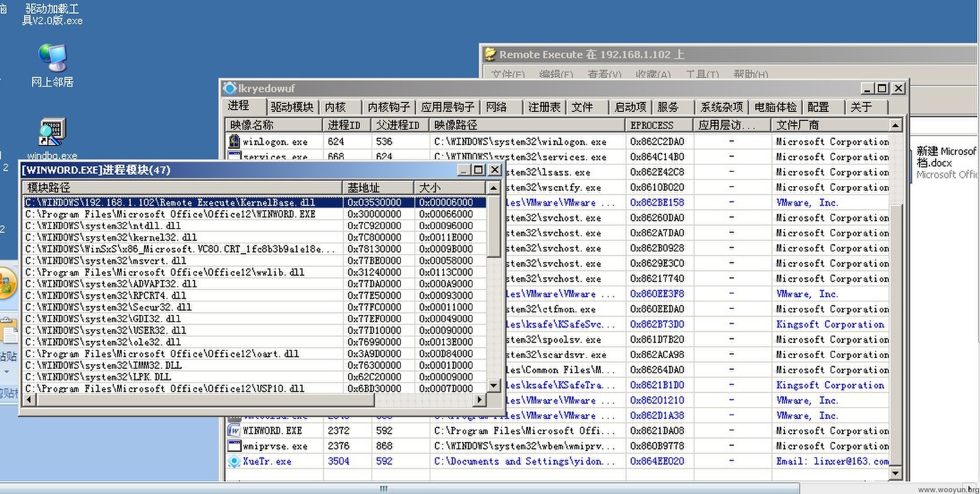This screenshot has width=980, height=494.
Task: Sort by the EPROCESS column header
Action: (x=659, y=125)
